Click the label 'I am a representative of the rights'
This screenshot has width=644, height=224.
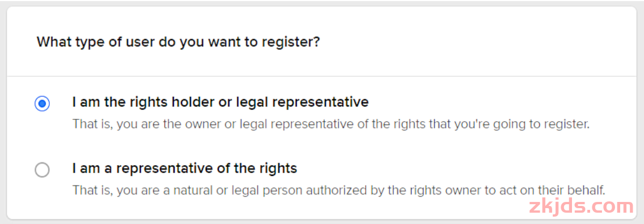pos(184,169)
